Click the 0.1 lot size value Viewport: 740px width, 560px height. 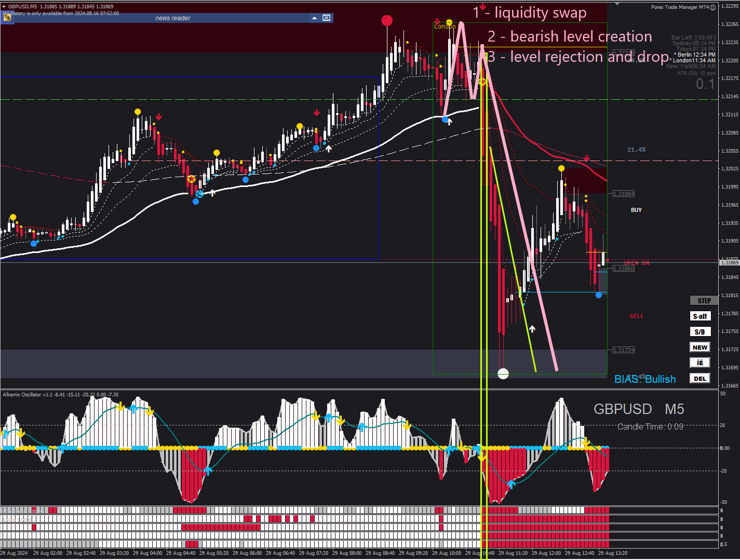tap(706, 84)
